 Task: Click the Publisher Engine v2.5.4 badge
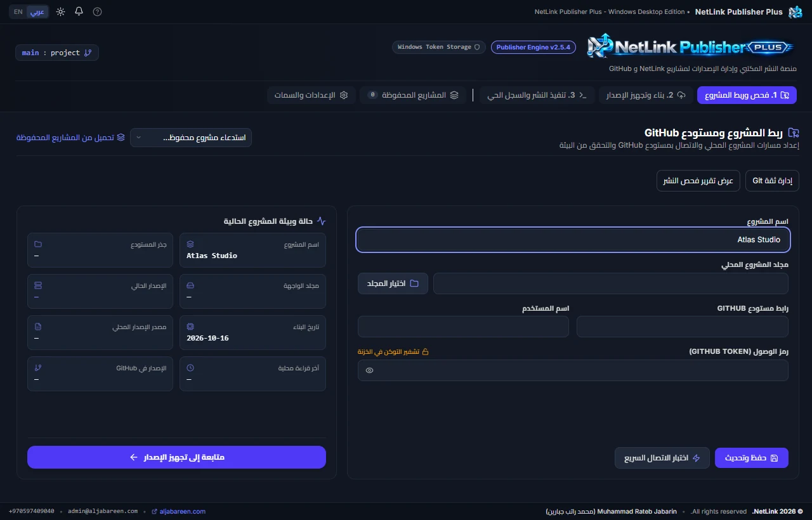534,47
